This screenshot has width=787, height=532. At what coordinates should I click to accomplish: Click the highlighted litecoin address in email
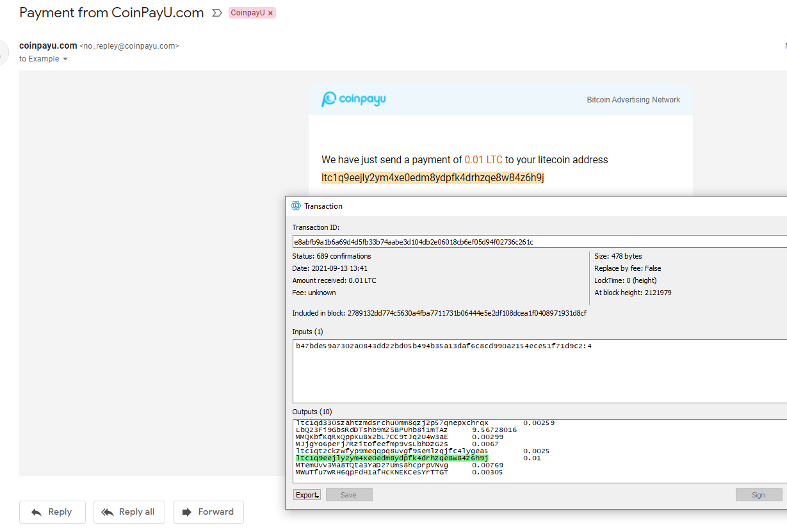pos(433,177)
